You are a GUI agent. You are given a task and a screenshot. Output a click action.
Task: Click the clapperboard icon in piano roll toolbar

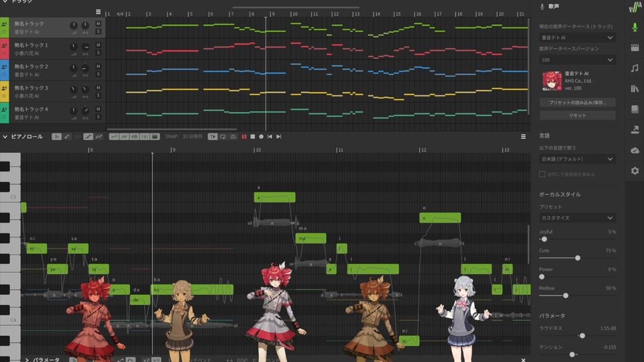(x=155, y=137)
